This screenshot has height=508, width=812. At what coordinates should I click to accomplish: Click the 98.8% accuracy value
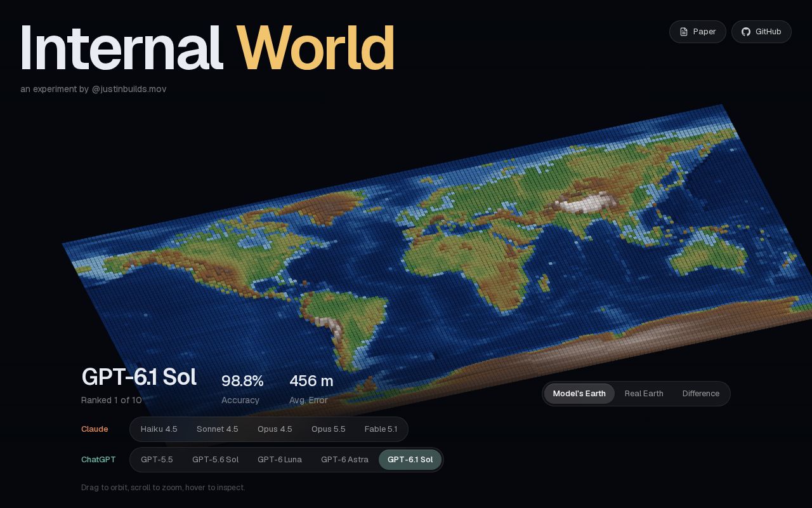[x=242, y=381]
